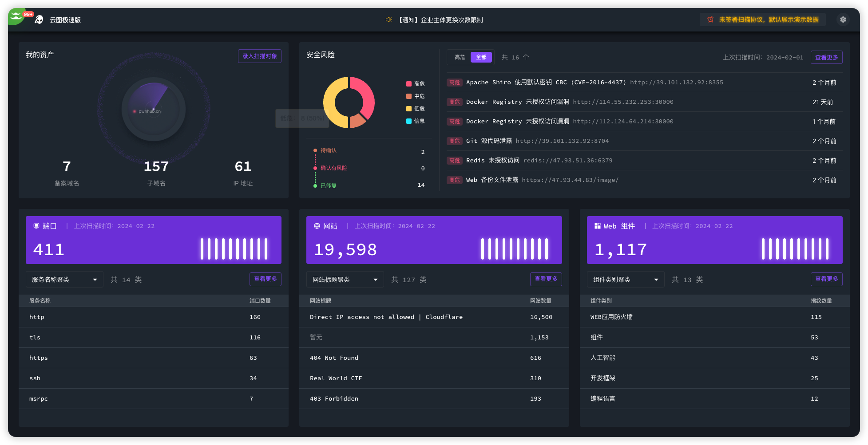The width and height of the screenshot is (868, 445).
Task: Click the speaker announcement icon
Action: pos(388,20)
